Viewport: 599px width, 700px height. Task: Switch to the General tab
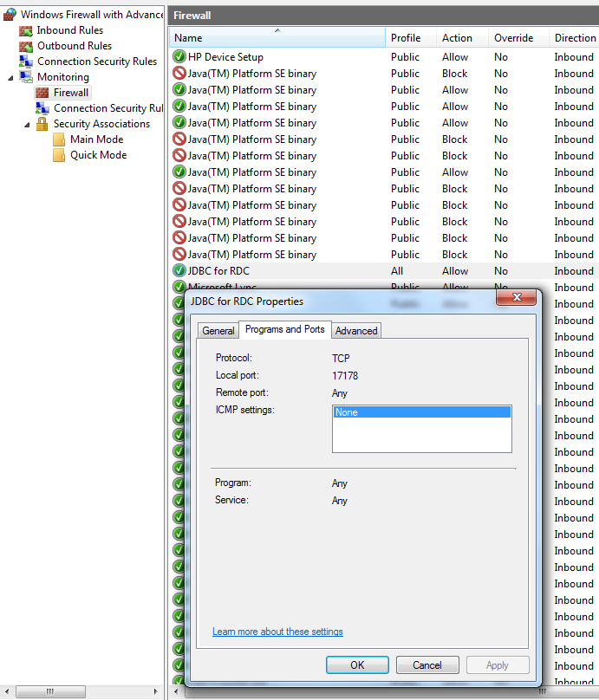218,331
